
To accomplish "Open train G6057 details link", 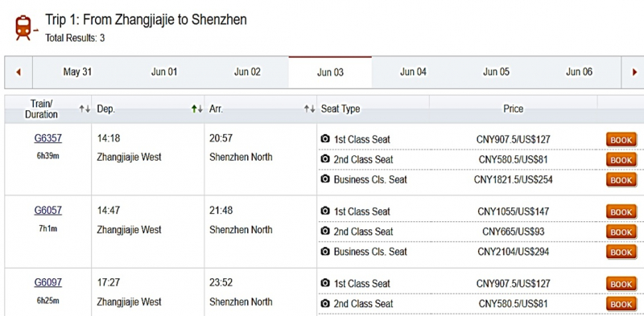I will [48, 211].
